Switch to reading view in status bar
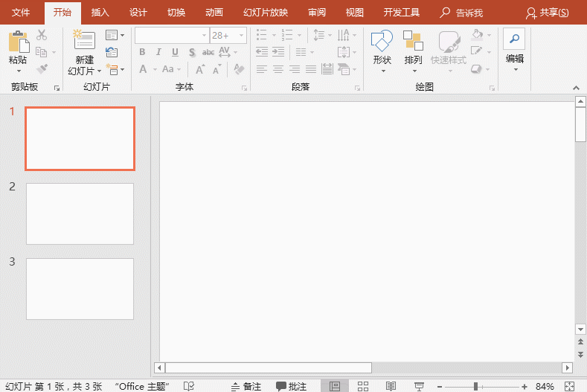This screenshot has width=587, height=392. click(391, 386)
